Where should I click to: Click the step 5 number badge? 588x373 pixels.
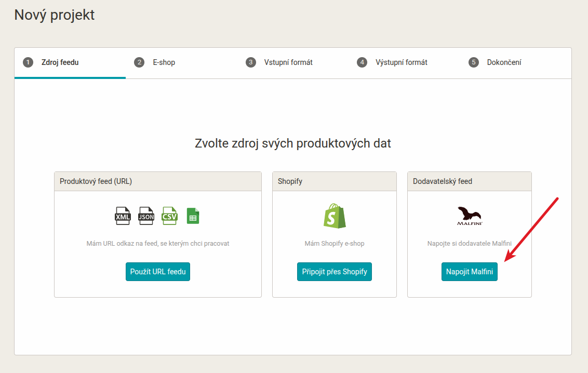[x=473, y=62]
